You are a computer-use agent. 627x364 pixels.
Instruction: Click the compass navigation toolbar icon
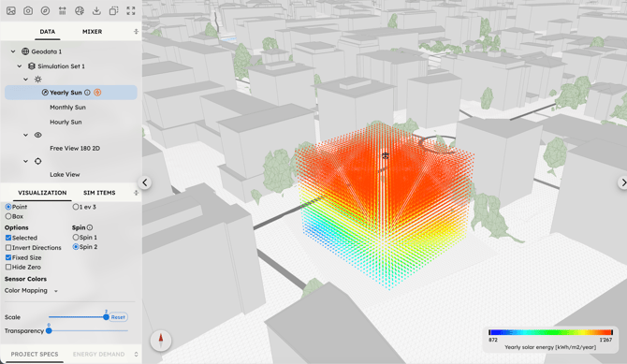pos(45,11)
